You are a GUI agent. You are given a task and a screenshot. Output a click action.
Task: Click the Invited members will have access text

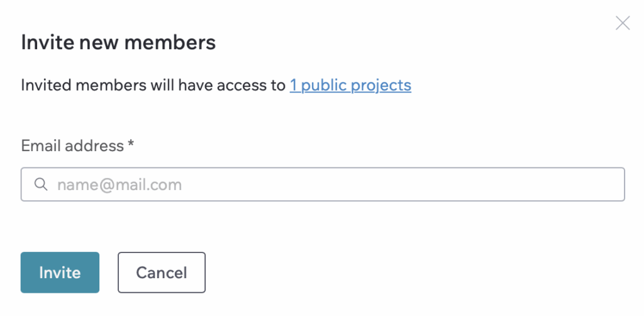tap(153, 86)
